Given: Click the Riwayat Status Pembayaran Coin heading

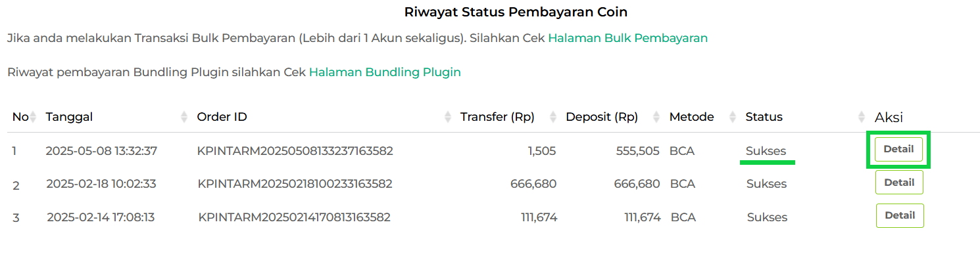Looking at the screenshot, I should pos(516,12).
